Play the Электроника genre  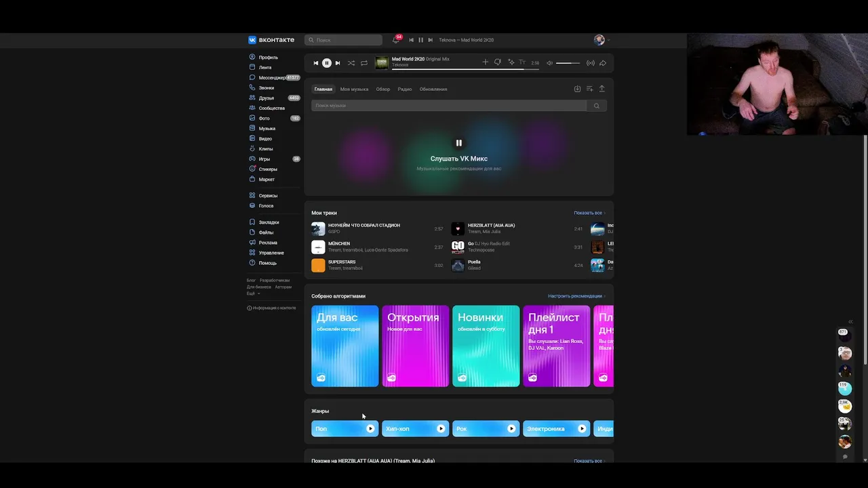coord(582,428)
